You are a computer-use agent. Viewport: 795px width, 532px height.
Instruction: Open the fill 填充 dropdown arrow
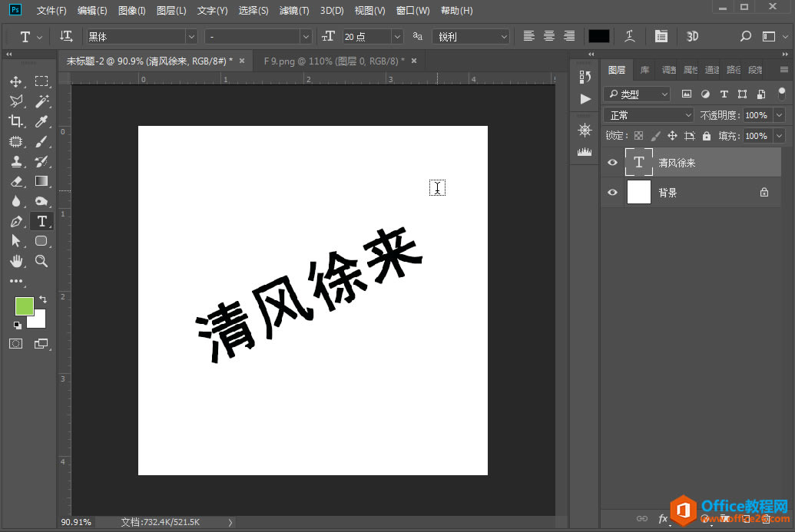point(780,136)
